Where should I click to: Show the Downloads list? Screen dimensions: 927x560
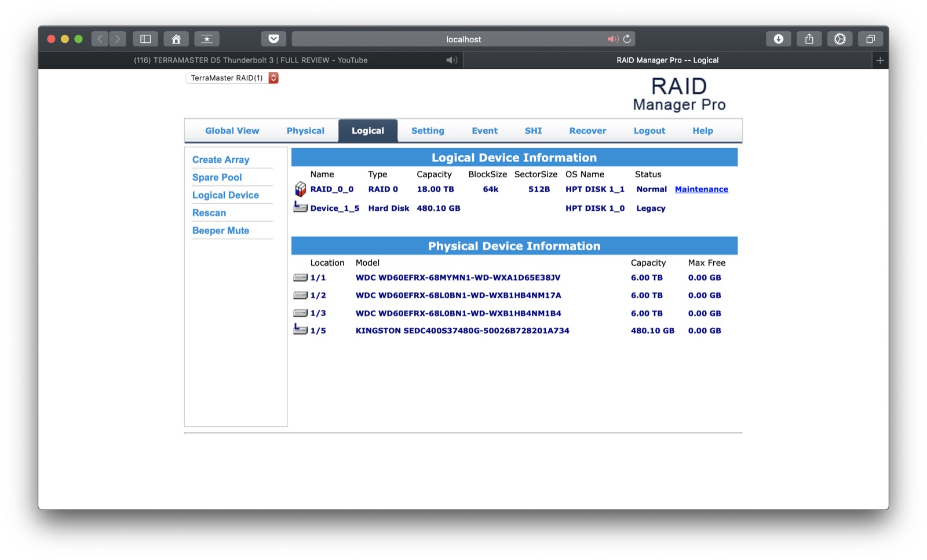pyautogui.click(x=779, y=39)
